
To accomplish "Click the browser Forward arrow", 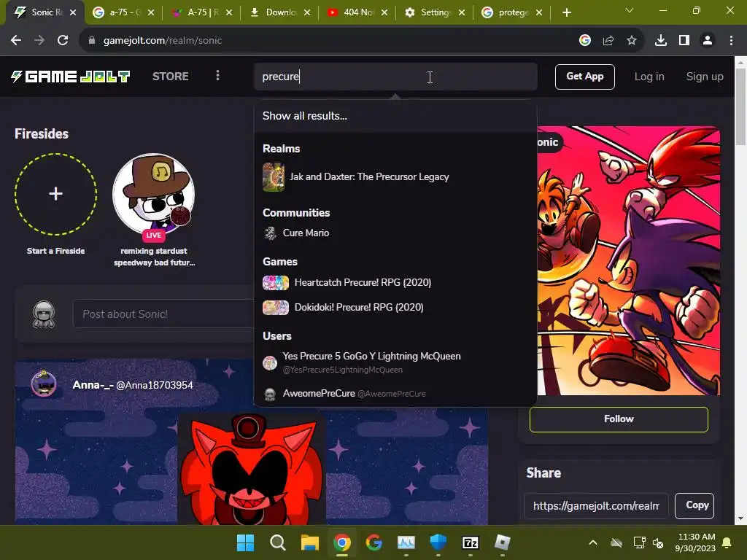I will [x=39, y=41].
